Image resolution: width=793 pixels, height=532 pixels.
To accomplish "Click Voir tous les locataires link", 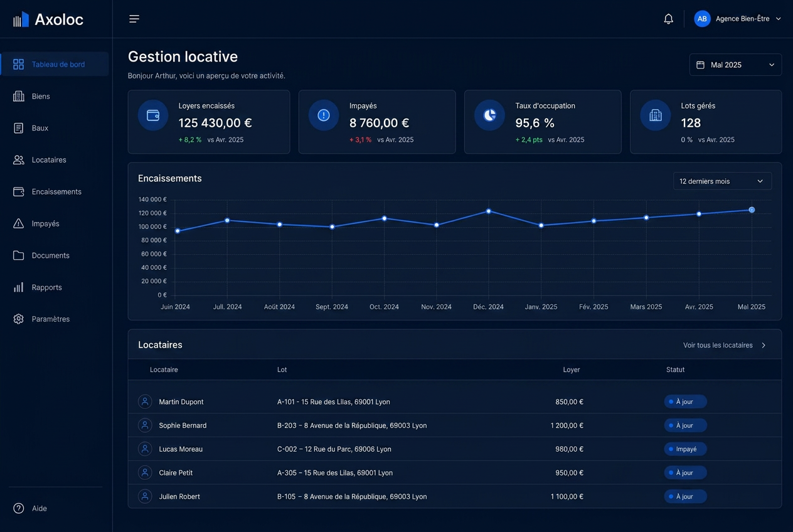I will pos(718,345).
